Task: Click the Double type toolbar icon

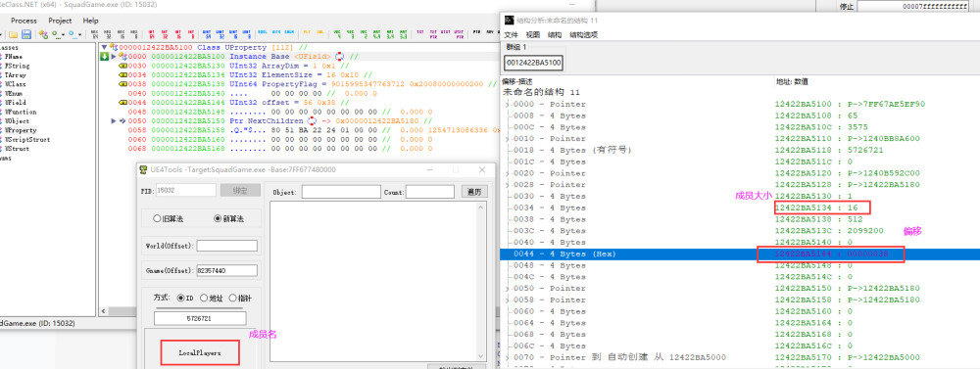Action: [x=320, y=32]
